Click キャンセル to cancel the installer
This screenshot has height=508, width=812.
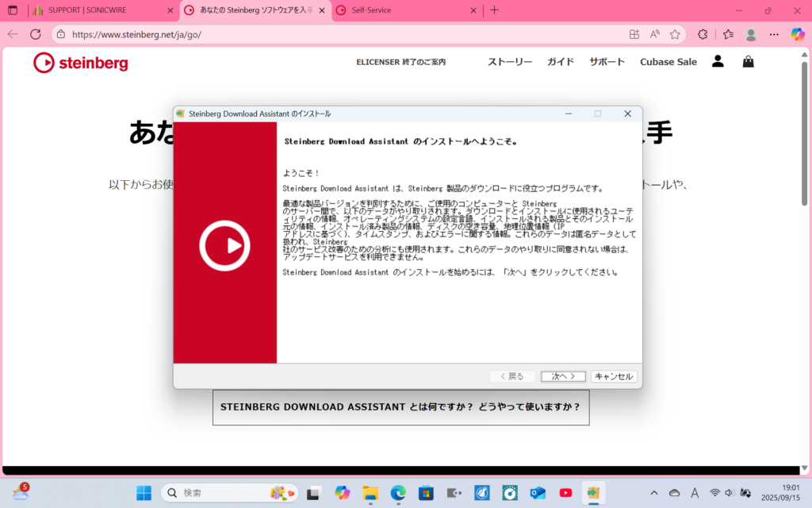point(613,376)
